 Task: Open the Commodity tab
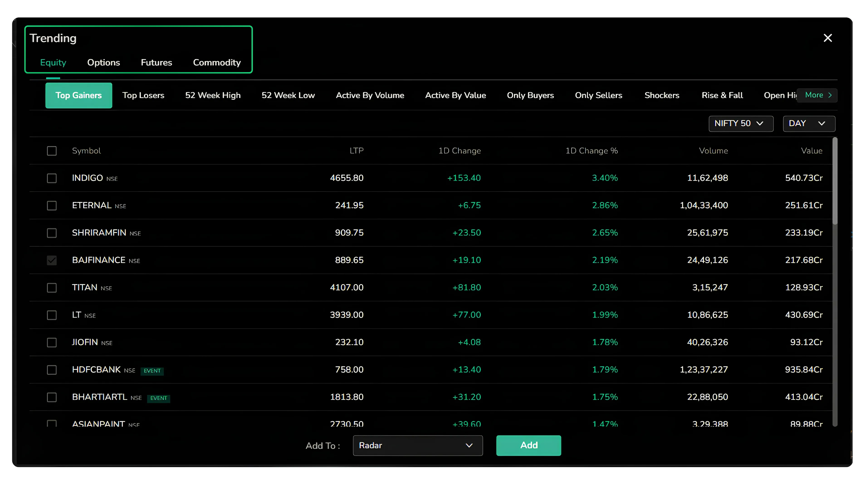[x=217, y=62]
